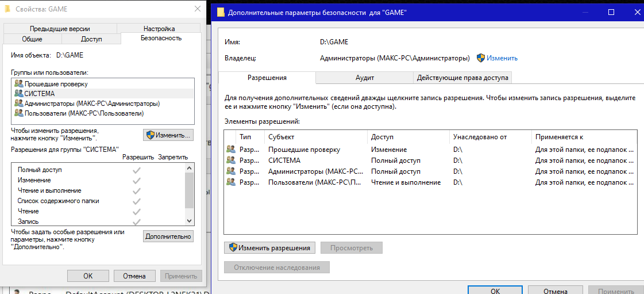Click group icon beside Администраторы in properties list
Image resolution: width=644 pixels, height=294 pixels.
click(x=18, y=103)
